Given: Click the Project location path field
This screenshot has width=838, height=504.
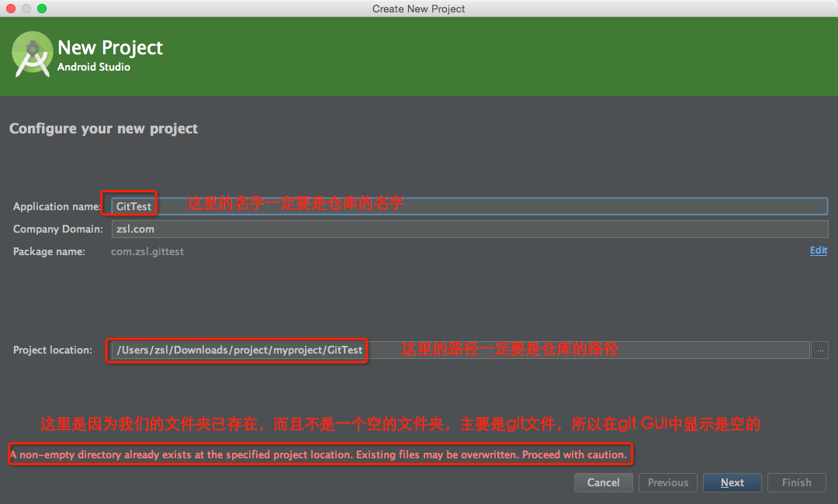Looking at the screenshot, I should click(460, 350).
